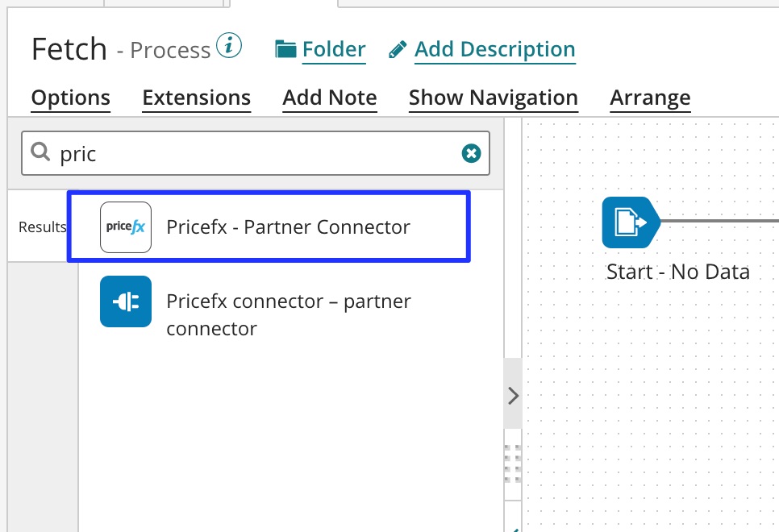The height and width of the screenshot is (532, 779).
Task: Click the magnifying glass search icon
Action: click(40, 152)
